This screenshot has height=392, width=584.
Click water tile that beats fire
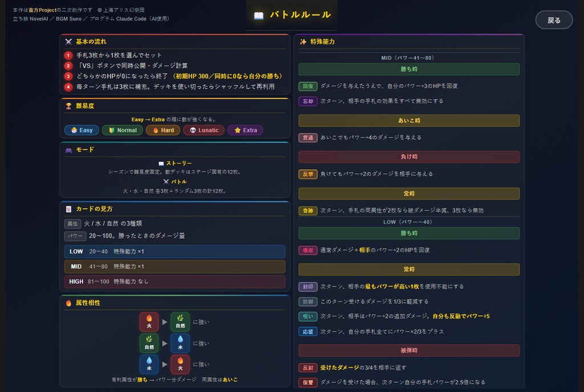coord(149,364)
